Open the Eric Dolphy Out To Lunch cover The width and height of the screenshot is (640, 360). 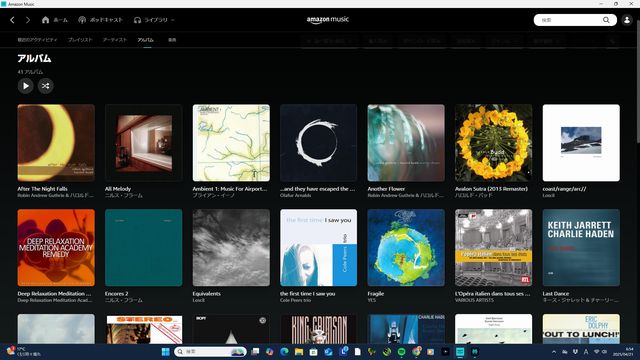[581, 329]
